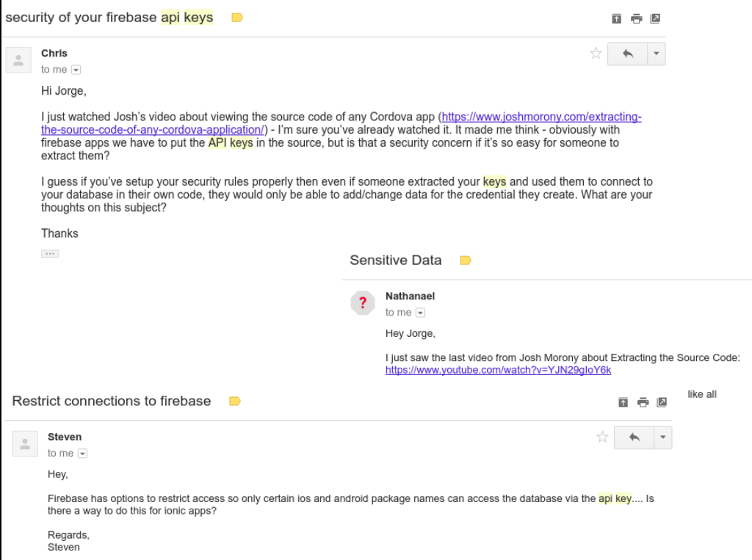Star the email from Chris
This screenshot has width=752, height=560.
point(596,54)
